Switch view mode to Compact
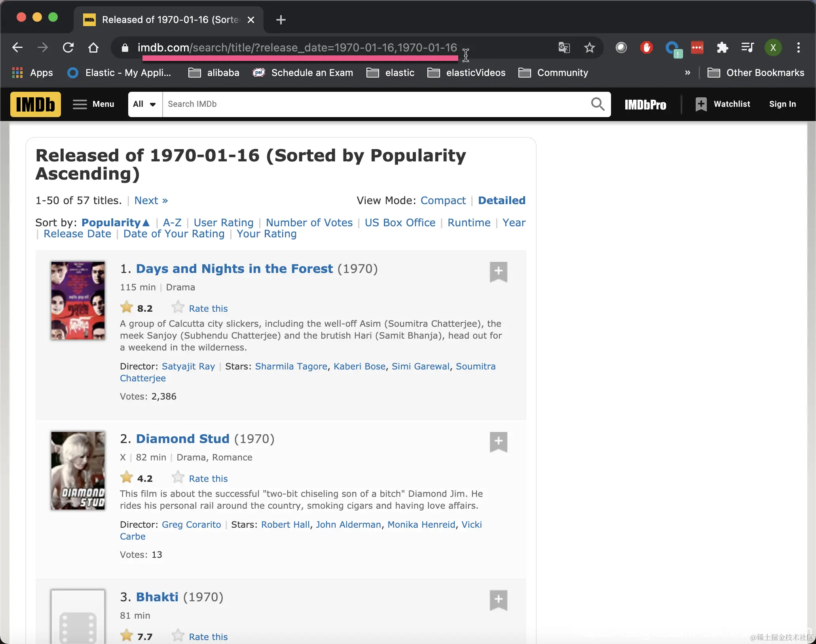Screen dimensions: 816x644 [443, 201]
